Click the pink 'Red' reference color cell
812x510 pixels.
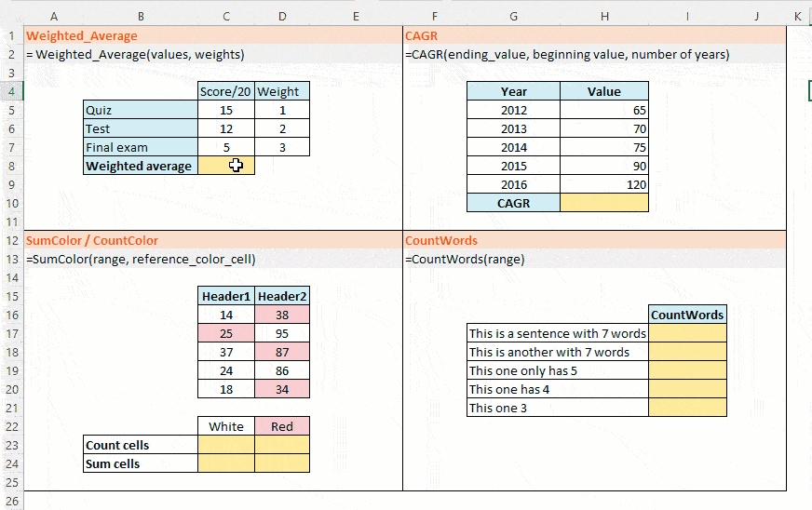point(282,426)
